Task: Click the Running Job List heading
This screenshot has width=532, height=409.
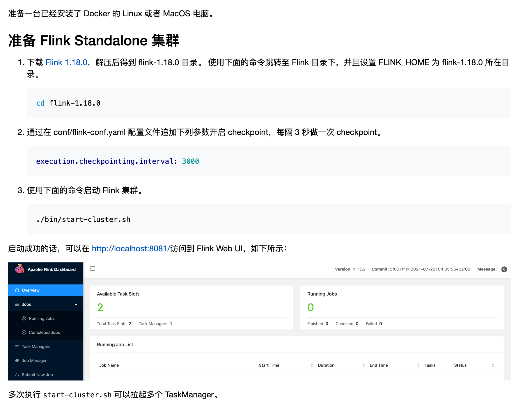Action: point(115,345)
